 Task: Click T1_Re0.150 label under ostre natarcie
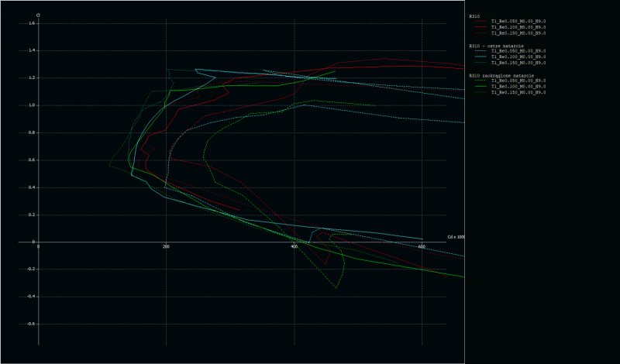coord(518,63)
